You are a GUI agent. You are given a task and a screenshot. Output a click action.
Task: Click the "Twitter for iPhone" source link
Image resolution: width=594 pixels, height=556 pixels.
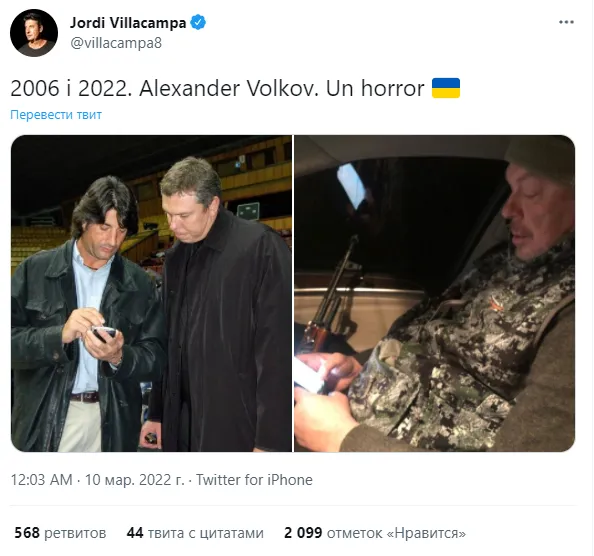pyautogui.click(x=254, y=480)
